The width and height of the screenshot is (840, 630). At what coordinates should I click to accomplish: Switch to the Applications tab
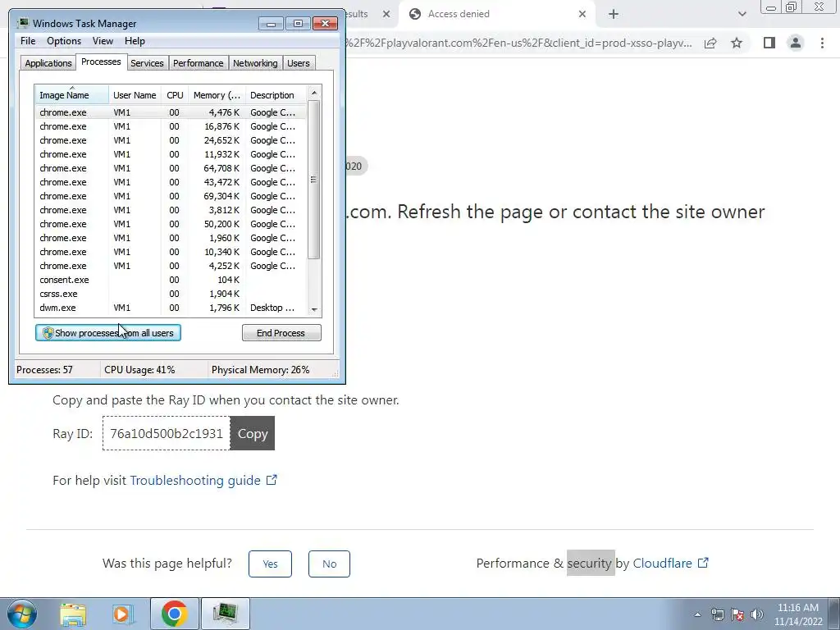(x=48, y=63)
